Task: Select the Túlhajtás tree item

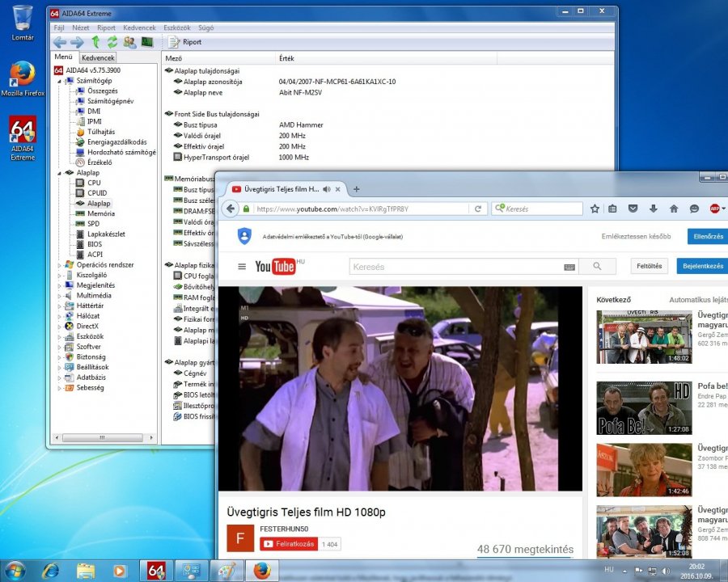Action: pyautogui.click(x=101, y=132)
